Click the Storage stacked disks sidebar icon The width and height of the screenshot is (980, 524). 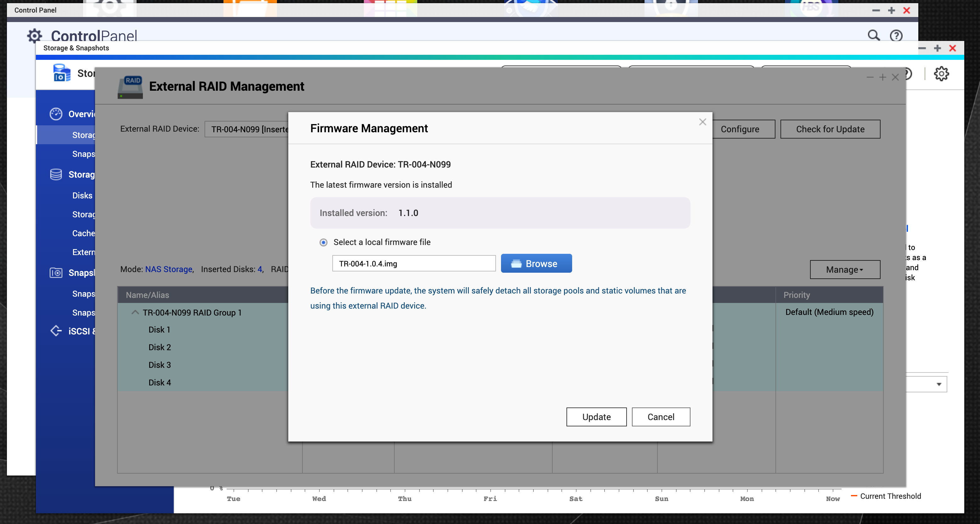(56, 174)
